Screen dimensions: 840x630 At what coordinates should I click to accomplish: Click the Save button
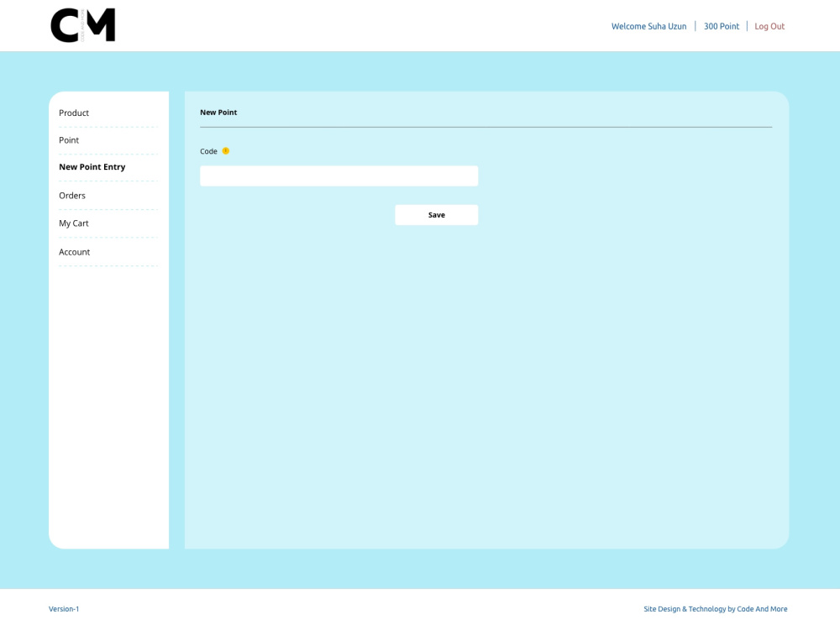(437, 215)
